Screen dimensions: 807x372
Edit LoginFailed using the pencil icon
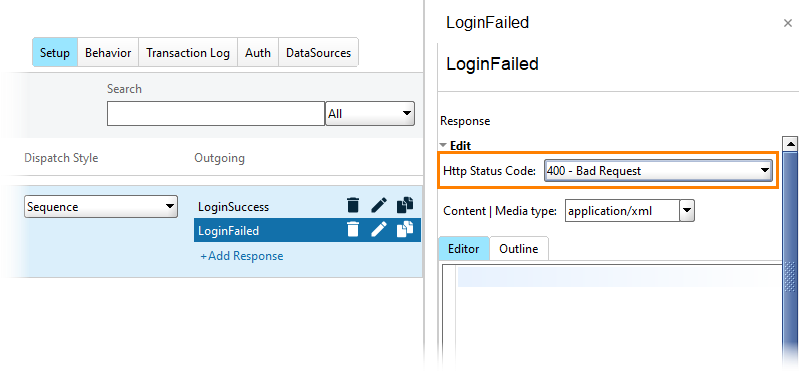379,229
